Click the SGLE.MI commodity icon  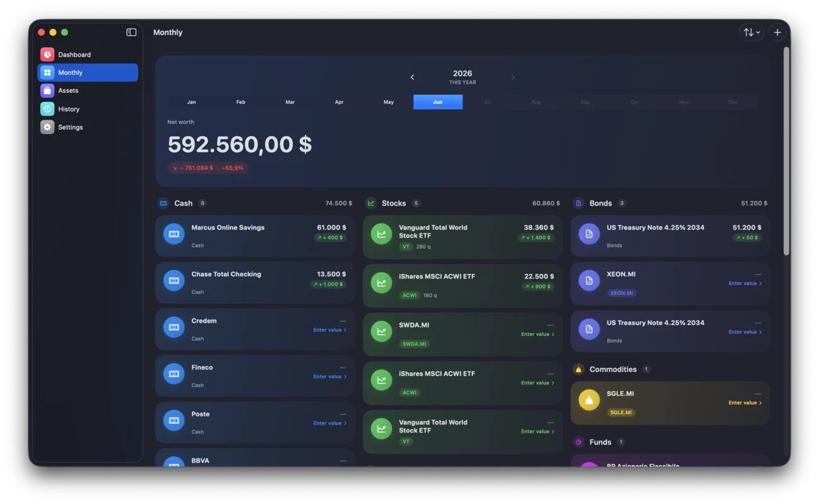589,400
